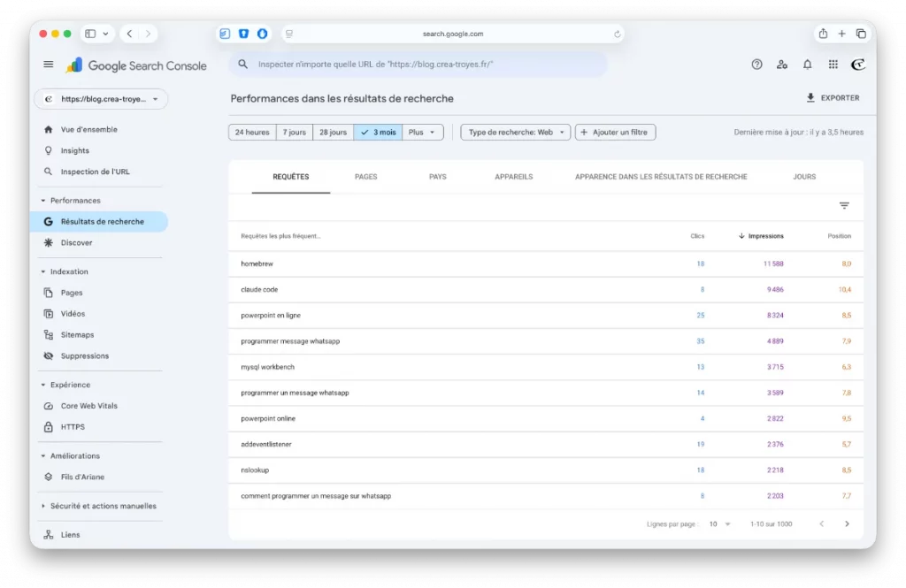The image size is (906, 588).
Task: Collapse the Indexation sidebar section
Action: tap(43, 271)
